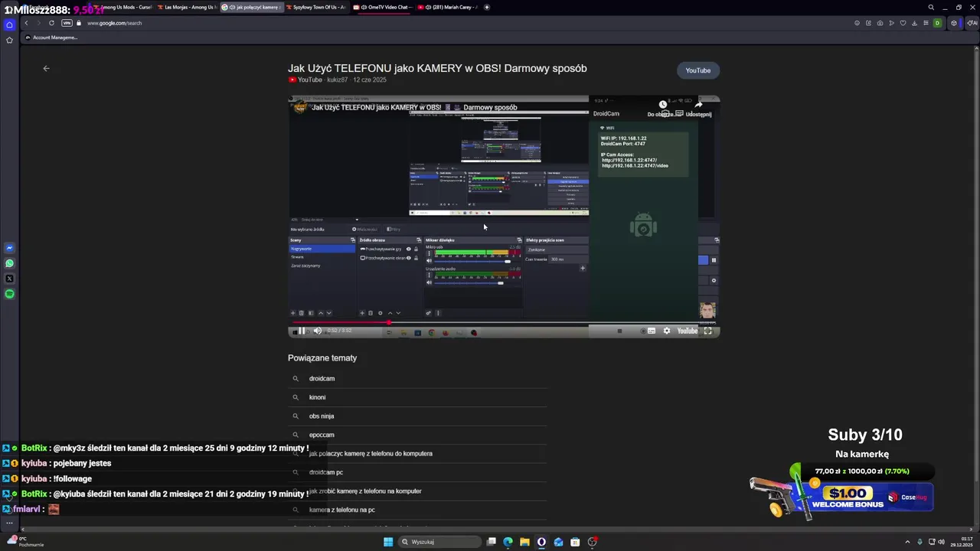Open a new tab with the plus button
The image size is (980, 551).
pos(487,7)
